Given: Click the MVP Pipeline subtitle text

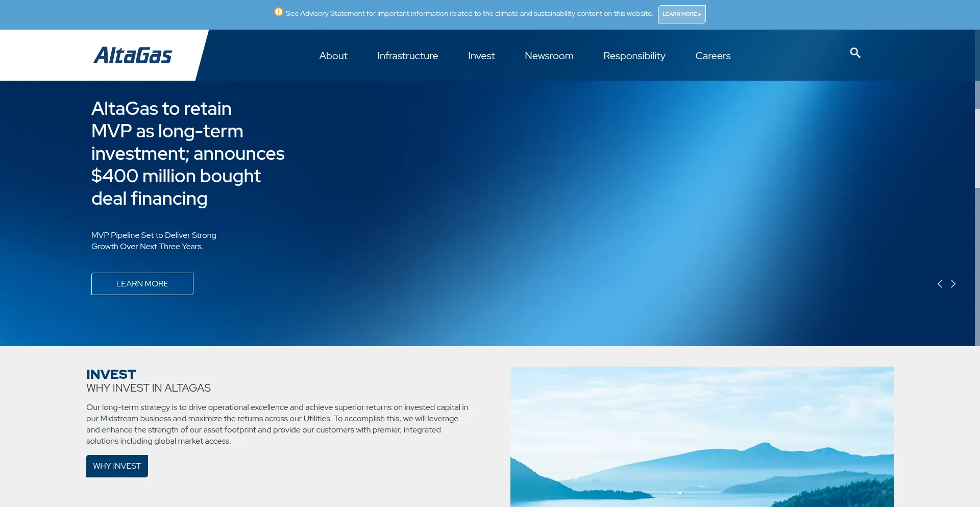Looking at the screenshot, I should pos(154,240).
